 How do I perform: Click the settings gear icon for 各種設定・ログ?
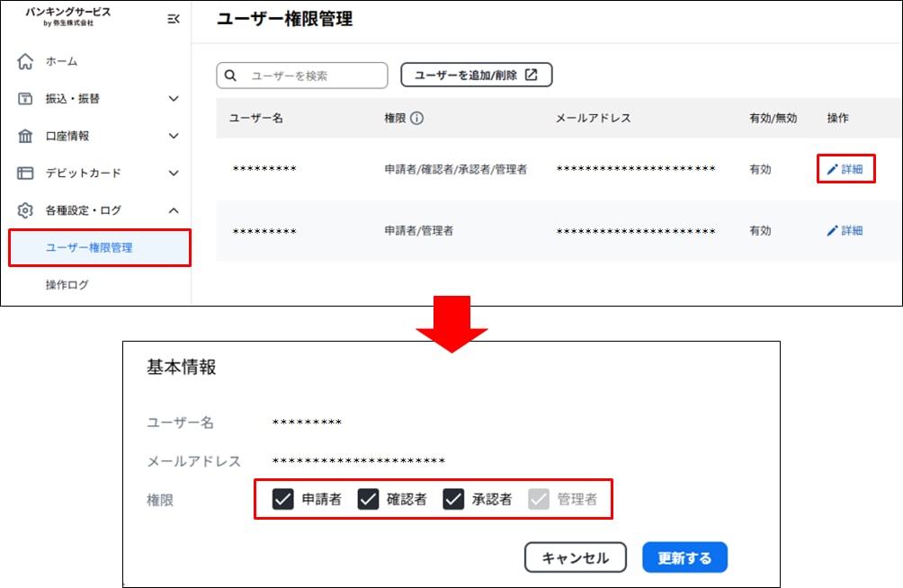pos(26,210)
